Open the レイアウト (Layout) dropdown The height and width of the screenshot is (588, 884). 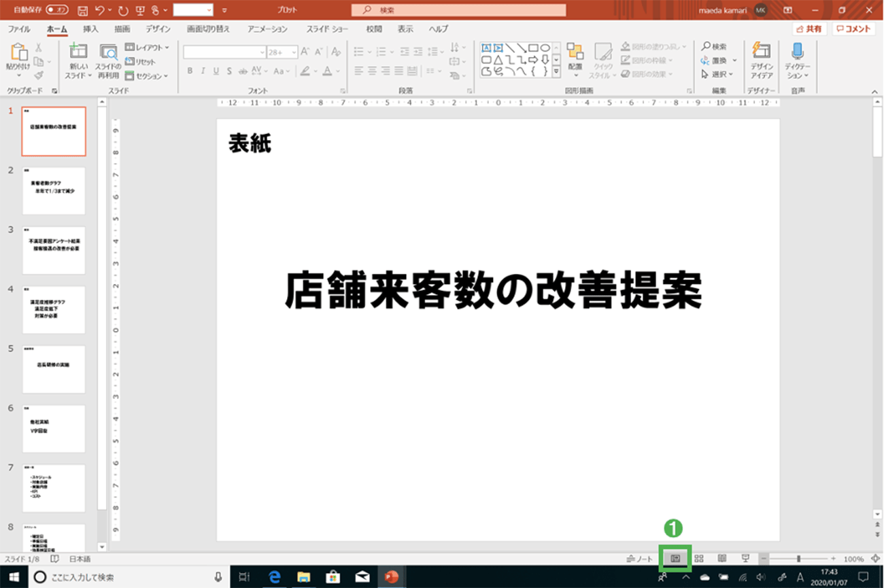tap(147, 48)
